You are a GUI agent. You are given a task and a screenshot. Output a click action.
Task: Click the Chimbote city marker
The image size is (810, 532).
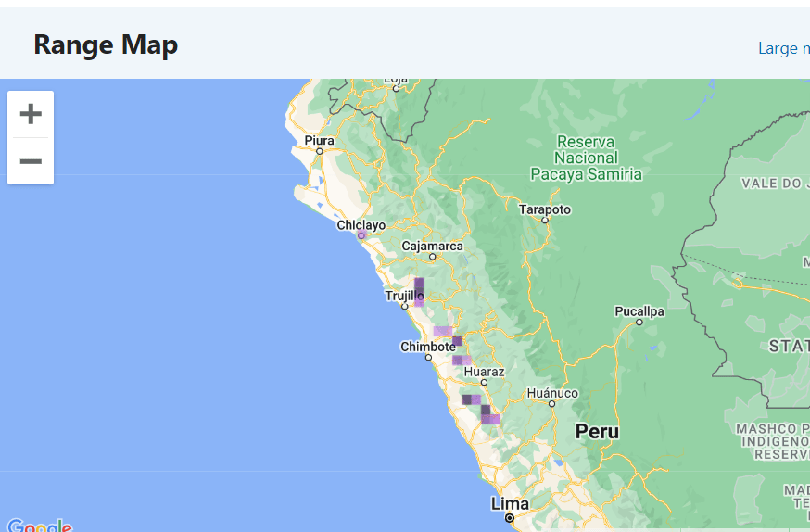click(x=428, y=358)
